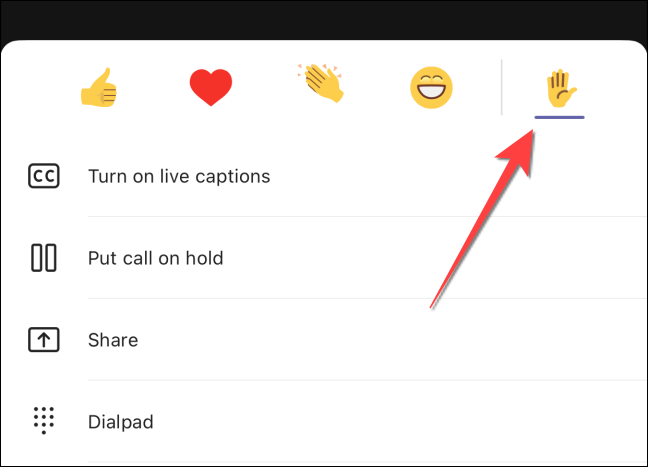Image resolution: width=648 pixels, height=467 pixels.
Task: Tap the pause bars hold icon
Action: tap(44, 258)
